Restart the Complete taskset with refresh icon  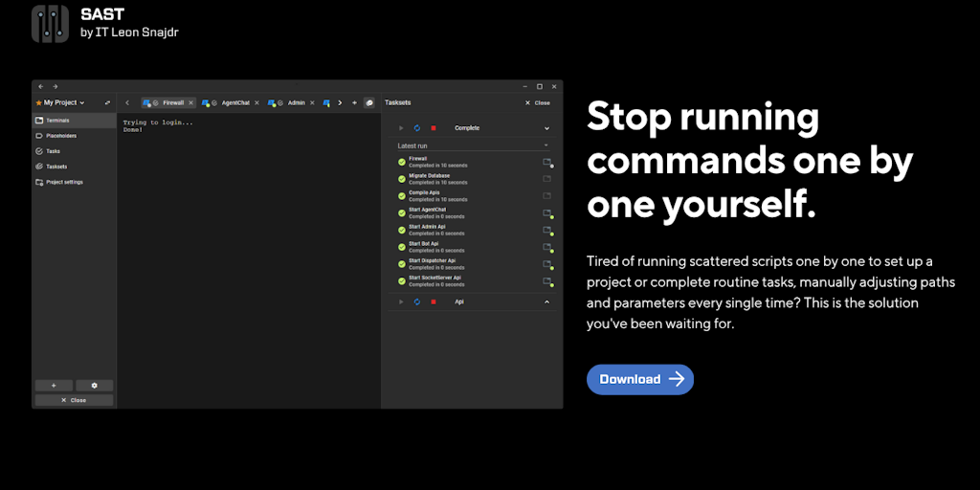click(417, 128)
